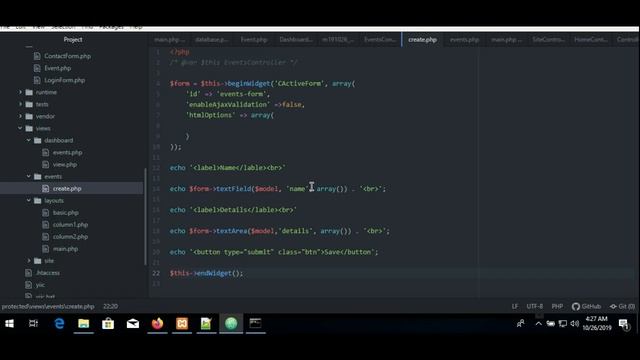Click the Save button echo code line
The image size is (640, 360).
(x=274, y=252)
